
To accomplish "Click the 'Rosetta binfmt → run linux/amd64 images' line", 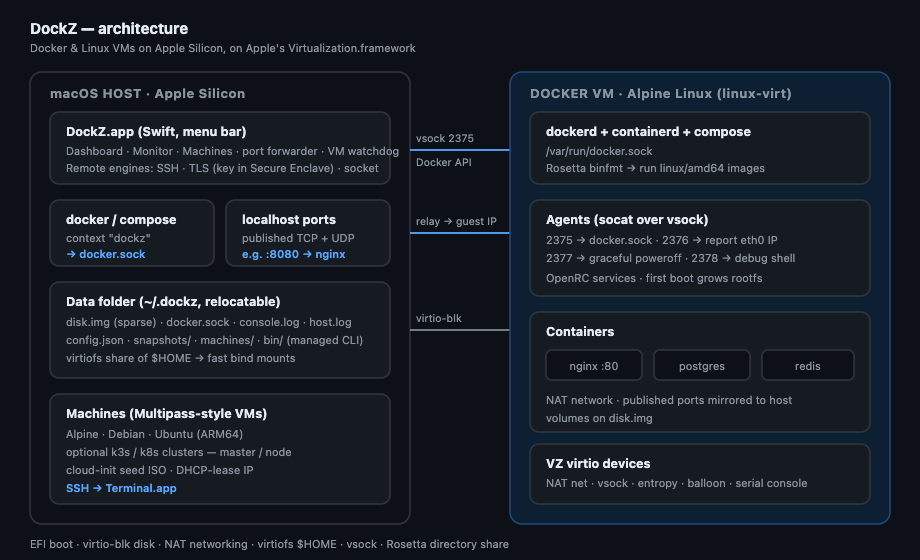I will click(x=655, y=168).
